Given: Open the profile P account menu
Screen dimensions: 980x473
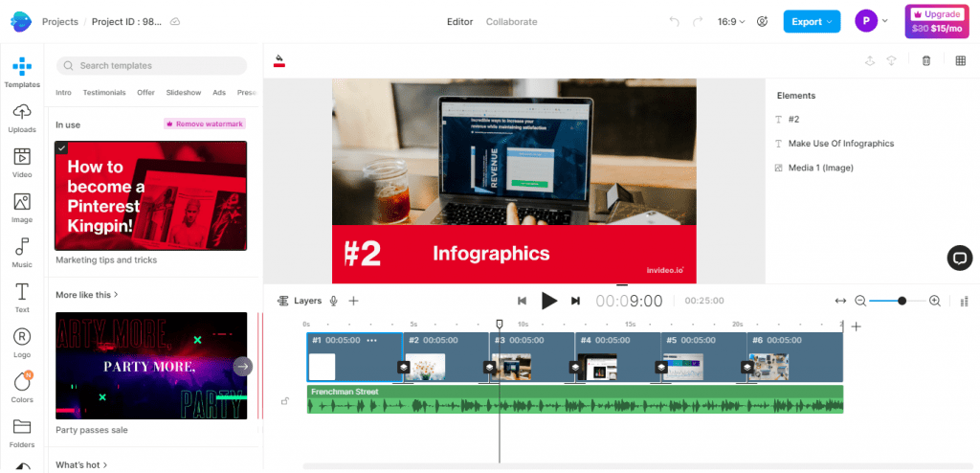Looking at the screenshot, I should [871, 21].
